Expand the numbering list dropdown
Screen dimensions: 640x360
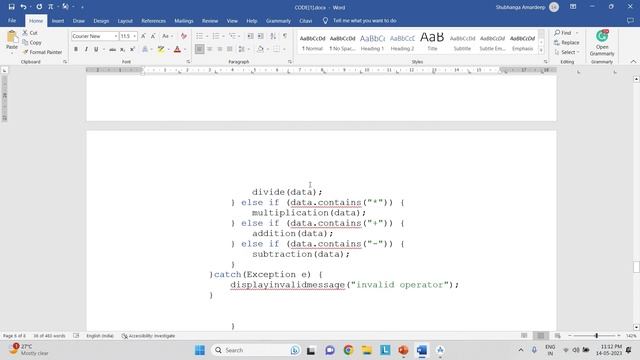(x=223, y=36)
